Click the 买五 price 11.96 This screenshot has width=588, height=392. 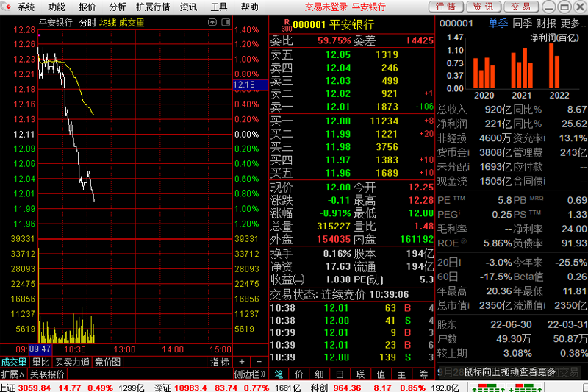tap(338, 173)
